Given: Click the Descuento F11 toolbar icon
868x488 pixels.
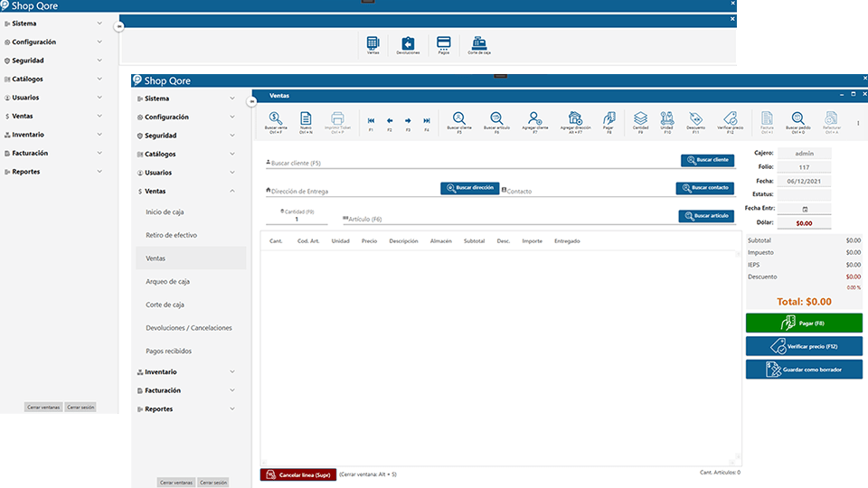Looking at the screenshot, I should tap(696, 122).
